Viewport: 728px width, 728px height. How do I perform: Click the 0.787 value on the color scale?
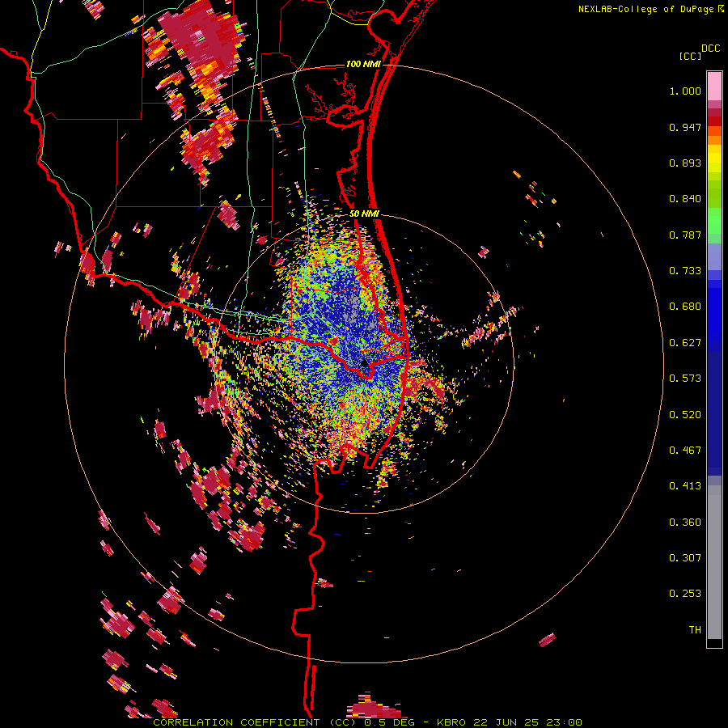(685, 235)
